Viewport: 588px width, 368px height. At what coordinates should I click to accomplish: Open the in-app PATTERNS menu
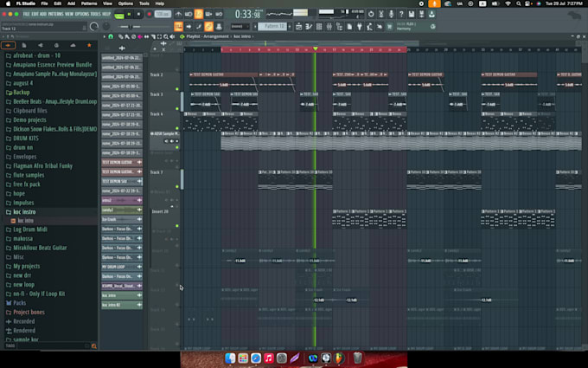[56, 14]
